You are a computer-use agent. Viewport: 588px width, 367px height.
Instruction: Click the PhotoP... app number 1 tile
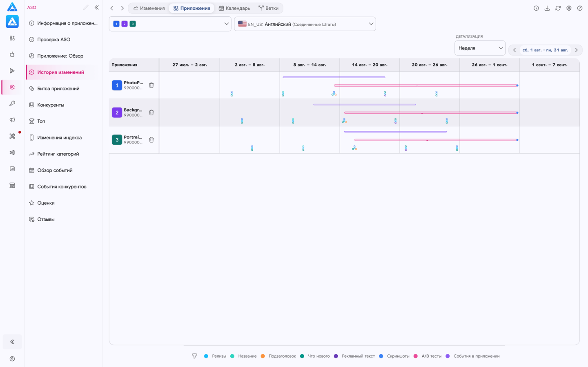point(117,85)
